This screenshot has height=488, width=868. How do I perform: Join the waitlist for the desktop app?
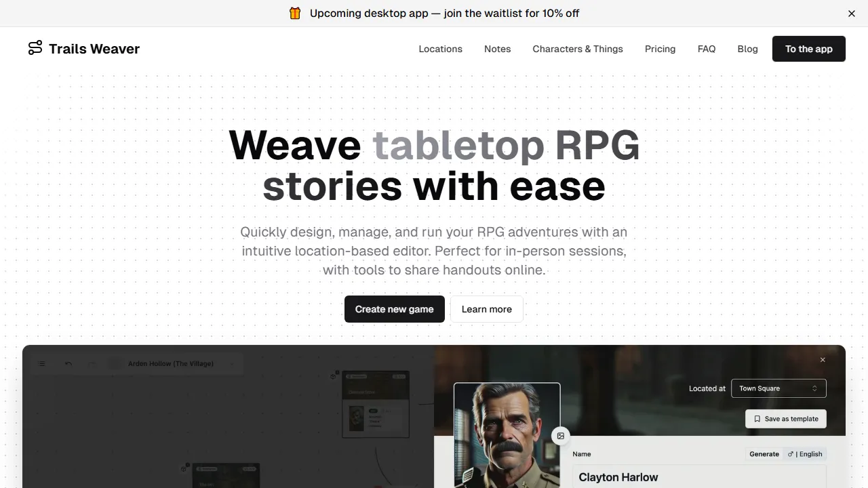pyautogui.click(x=444, y=13)
